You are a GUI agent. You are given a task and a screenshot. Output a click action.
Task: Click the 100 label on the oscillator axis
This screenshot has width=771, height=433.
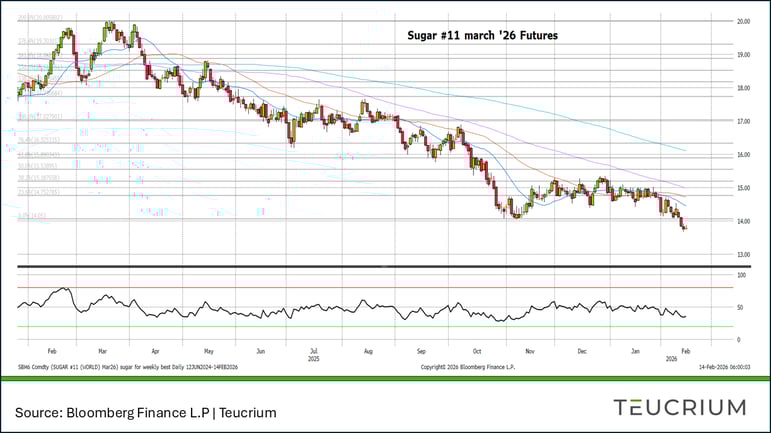[x=741, y=274]
